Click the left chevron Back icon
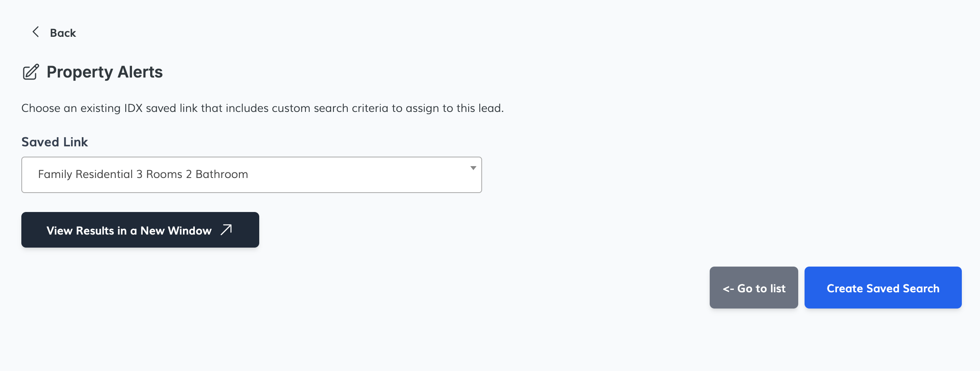Screen dimensions: 980x371 [x=36, y=32]
